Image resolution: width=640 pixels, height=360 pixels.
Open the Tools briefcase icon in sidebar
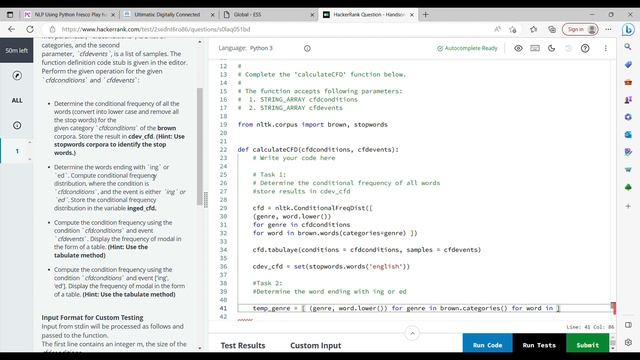click(628, 82)
